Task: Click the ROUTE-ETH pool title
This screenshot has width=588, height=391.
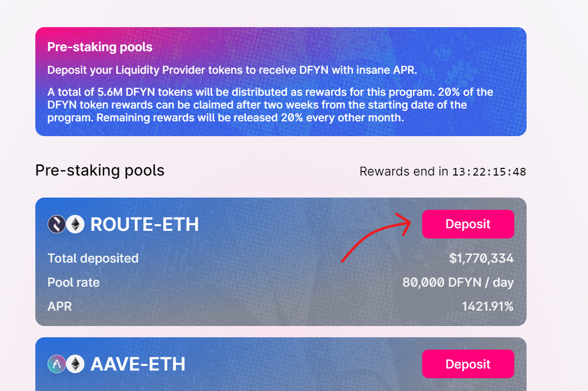Action: [144, 225]
